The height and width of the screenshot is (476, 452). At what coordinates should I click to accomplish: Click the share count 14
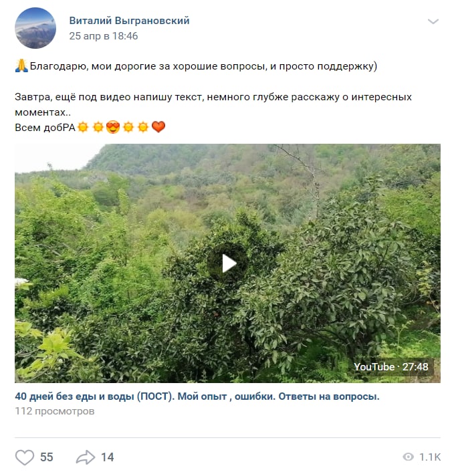(x=107, y=457)
